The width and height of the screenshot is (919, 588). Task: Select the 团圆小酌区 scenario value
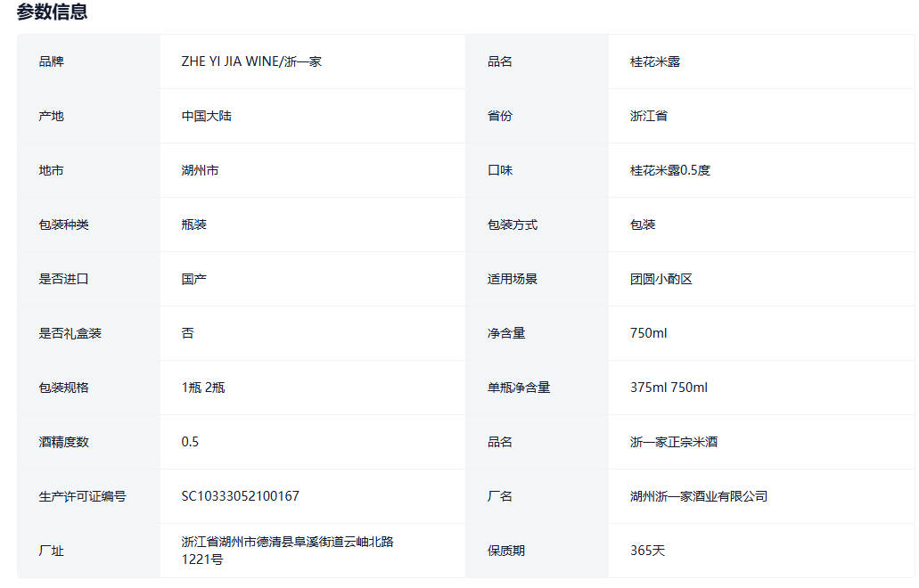(x=661, y=279)
